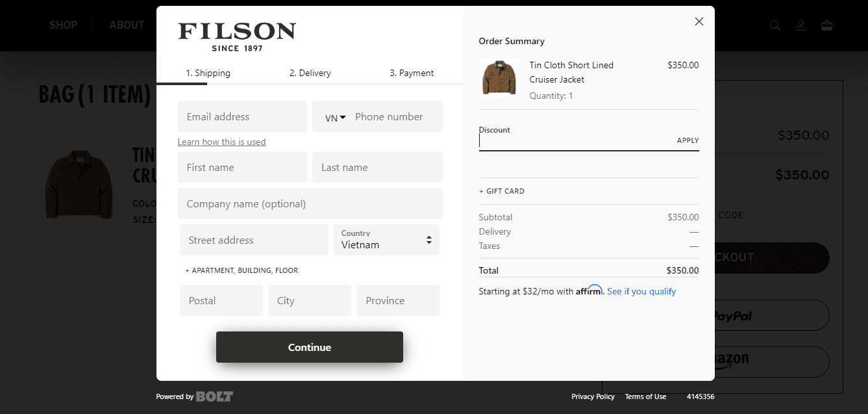Click the Bolt logo in footer

point(214,396)
